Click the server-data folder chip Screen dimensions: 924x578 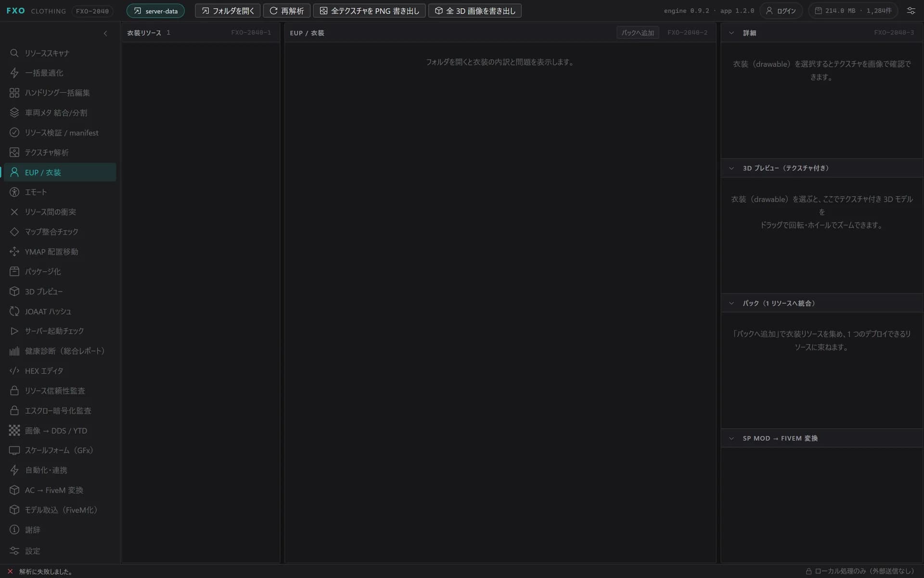(x=155, y=11)
